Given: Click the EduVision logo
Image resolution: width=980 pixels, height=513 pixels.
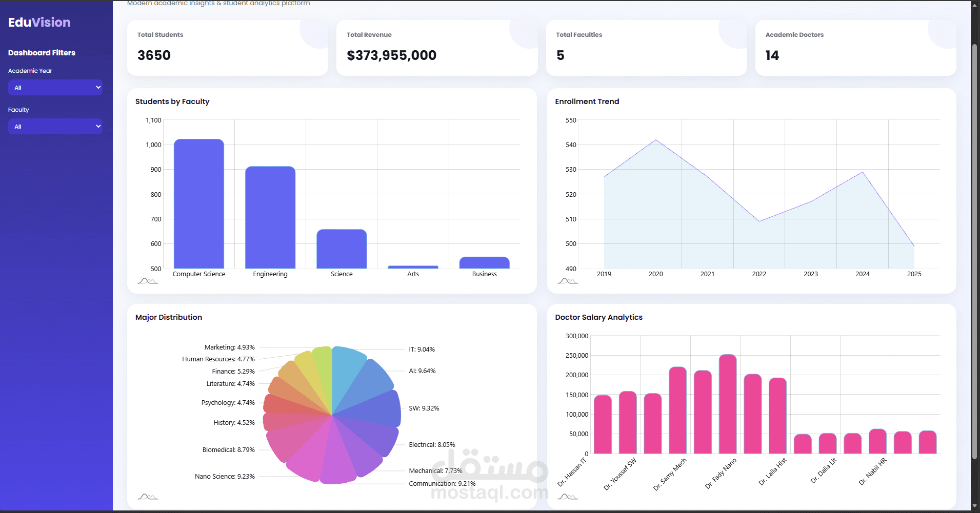Looking at the screenshot, I should [x=39, y=22].
